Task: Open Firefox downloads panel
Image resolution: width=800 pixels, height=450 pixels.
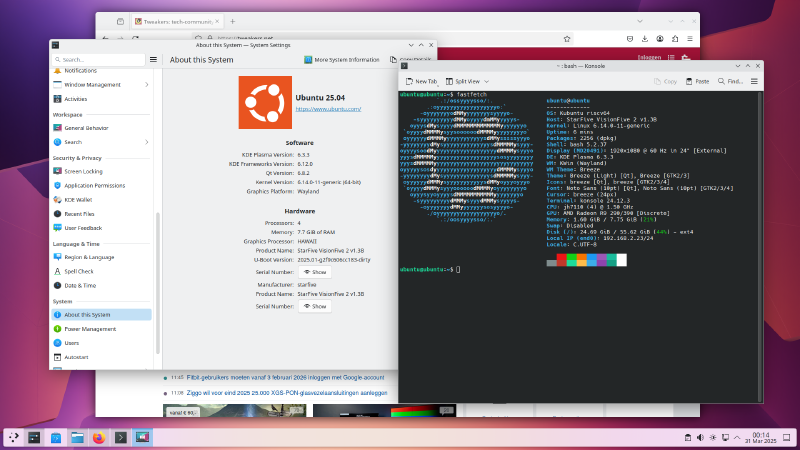Action: pos(645,39)
